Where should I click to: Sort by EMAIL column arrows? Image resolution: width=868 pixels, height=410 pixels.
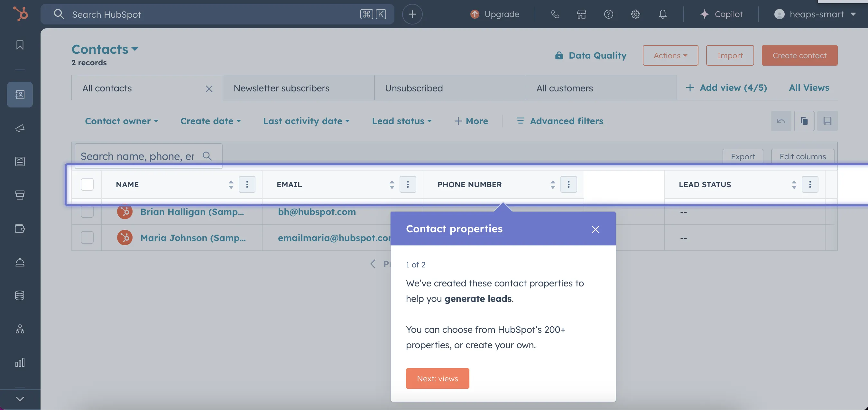[392, 184]
